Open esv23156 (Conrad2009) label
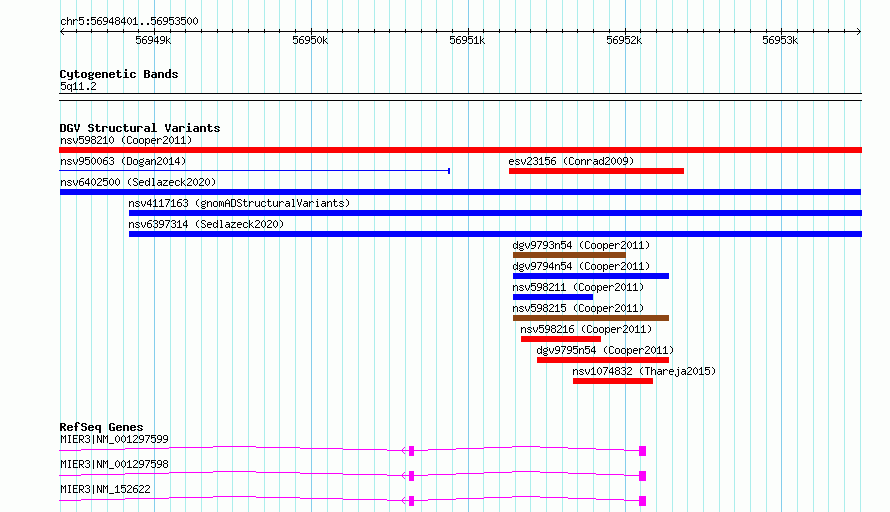Image resolution: width=890 pixels, height=512 pixels. [571, 161]
